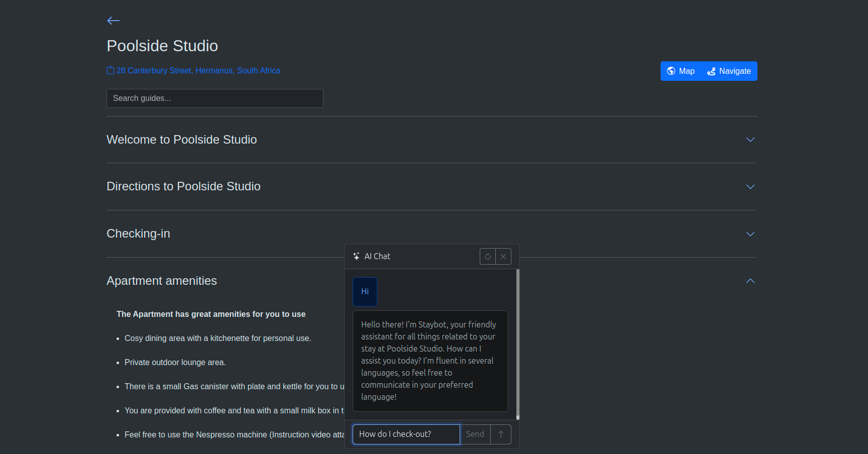868x454 pixels.
Task: Expand the Checking-in section chevron
Action: [750, 234]
